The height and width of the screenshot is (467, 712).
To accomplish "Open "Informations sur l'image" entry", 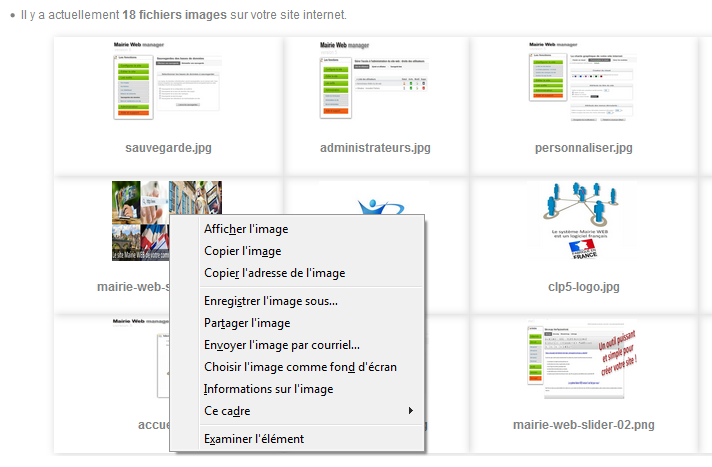I will click(x=268, y=389).
